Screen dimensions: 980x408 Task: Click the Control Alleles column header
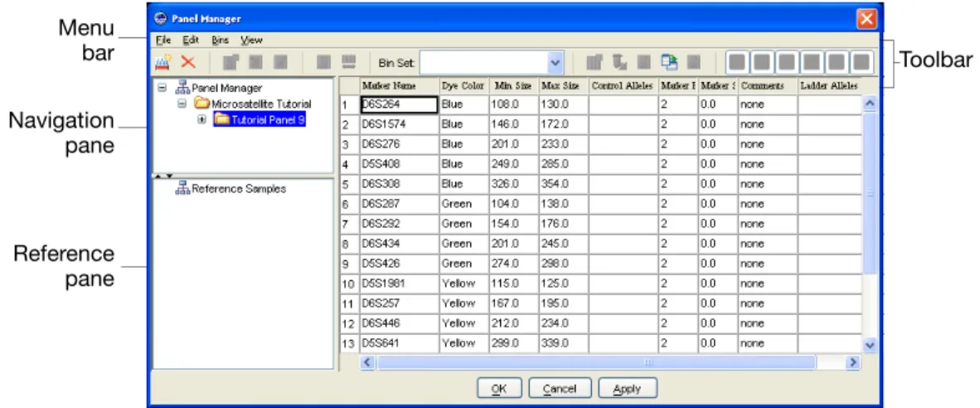[x=623, y=85]
